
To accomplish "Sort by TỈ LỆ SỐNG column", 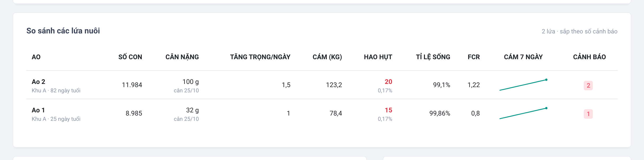I will point(433,57).
